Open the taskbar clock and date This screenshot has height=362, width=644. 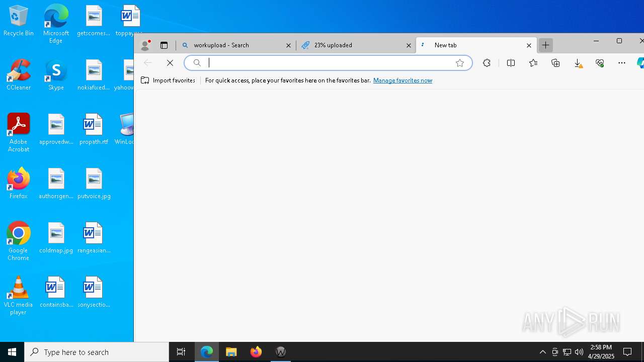click(601, 352)
